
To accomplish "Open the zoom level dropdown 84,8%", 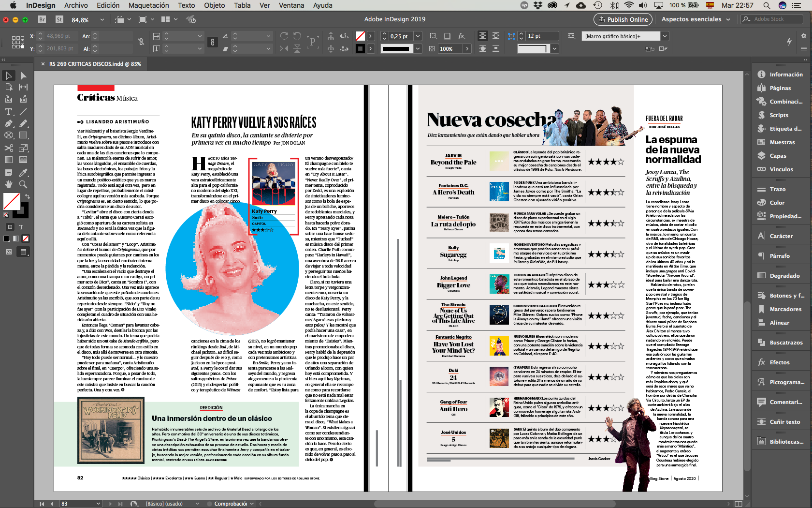I will tap(102, 20).
